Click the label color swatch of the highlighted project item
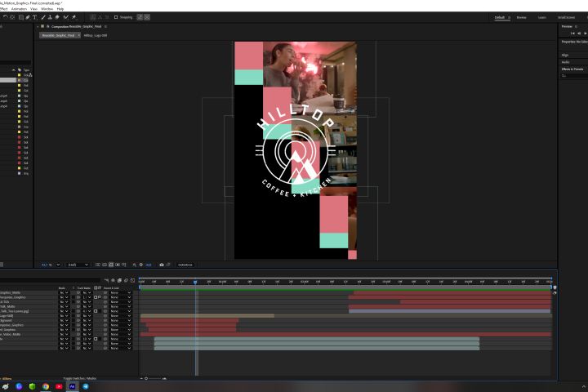The width and height of the screenshot is (588, 392). pyautogui.click(x=19, y=80)
